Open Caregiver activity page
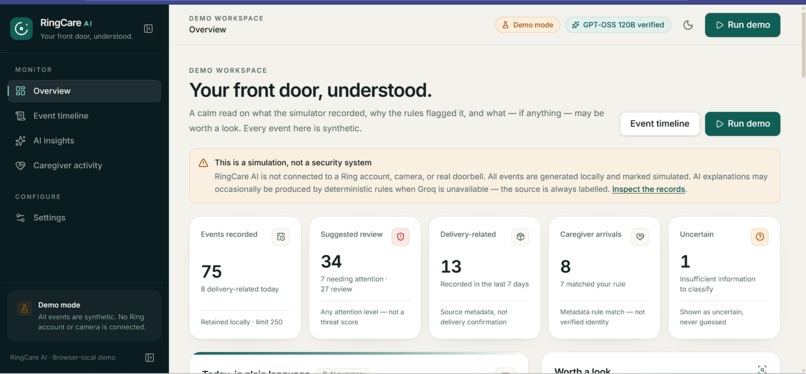The image size is (806, 374). click(x=84, y=165)
